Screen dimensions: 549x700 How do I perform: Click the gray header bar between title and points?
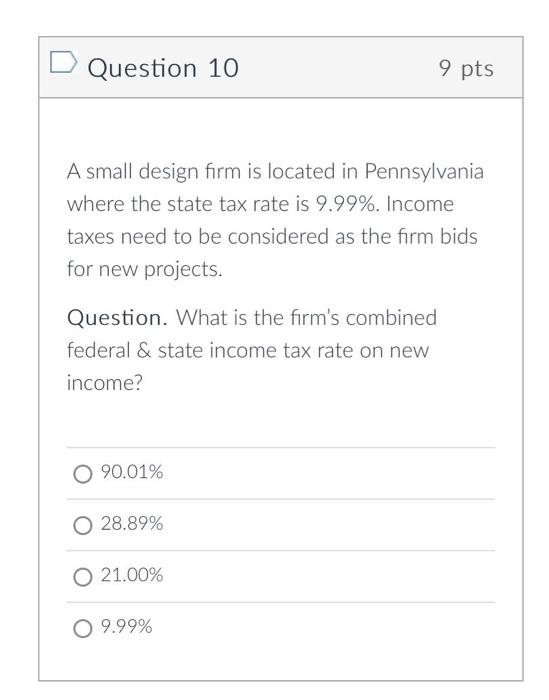(x=338, y=67)
